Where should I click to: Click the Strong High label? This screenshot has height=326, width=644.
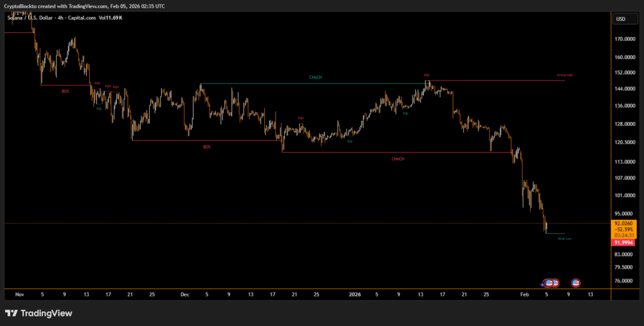click(565, 75)
